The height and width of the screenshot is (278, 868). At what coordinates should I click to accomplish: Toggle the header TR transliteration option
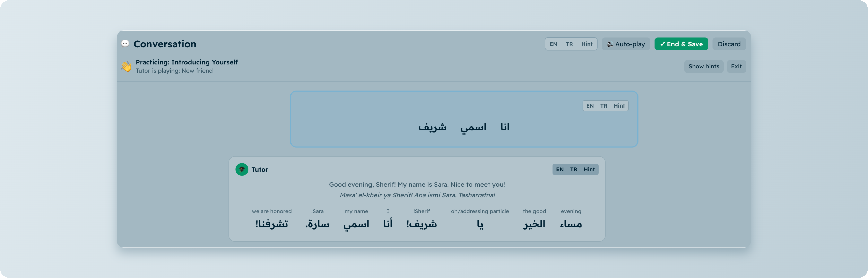[x=569, y=44]
